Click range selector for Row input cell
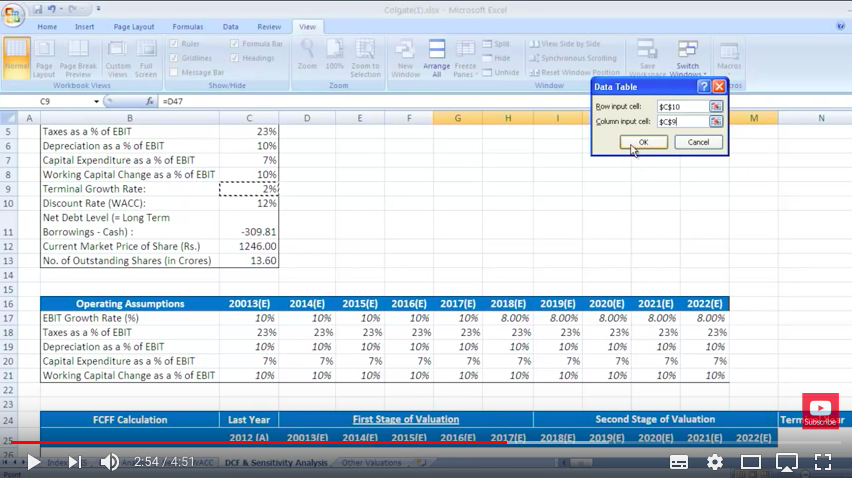The height and width of the screenshot is (478, 852). [716, 106]
